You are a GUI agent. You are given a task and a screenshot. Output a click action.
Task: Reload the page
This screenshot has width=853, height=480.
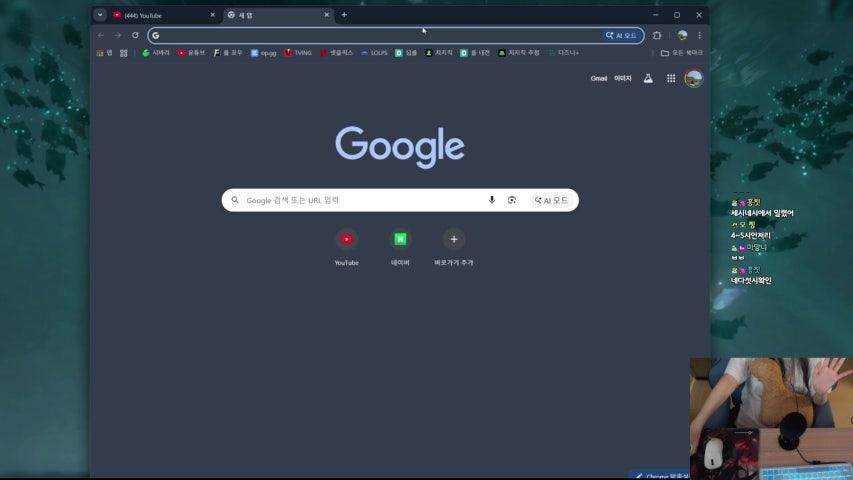(135, 35)
